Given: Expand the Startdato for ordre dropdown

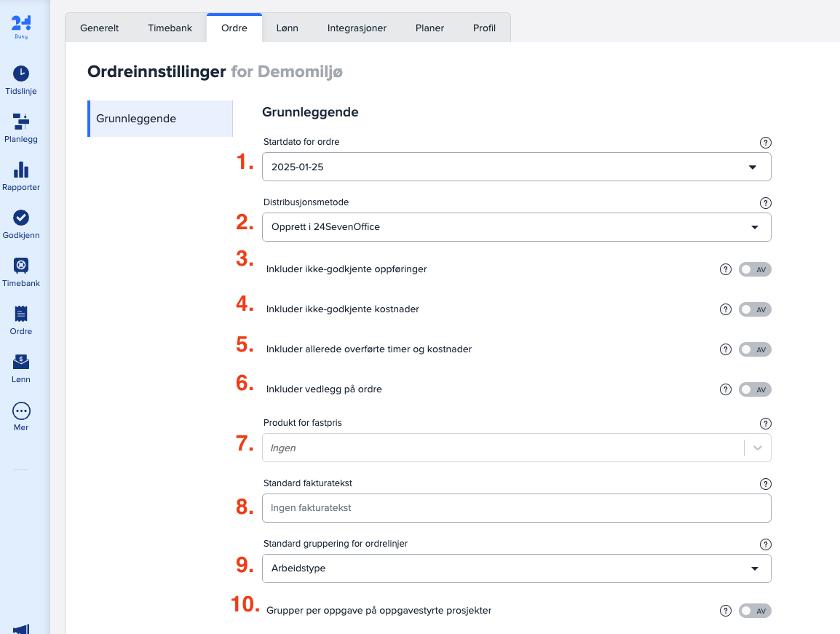Looking at the screenshot, I should coord(516,167).
